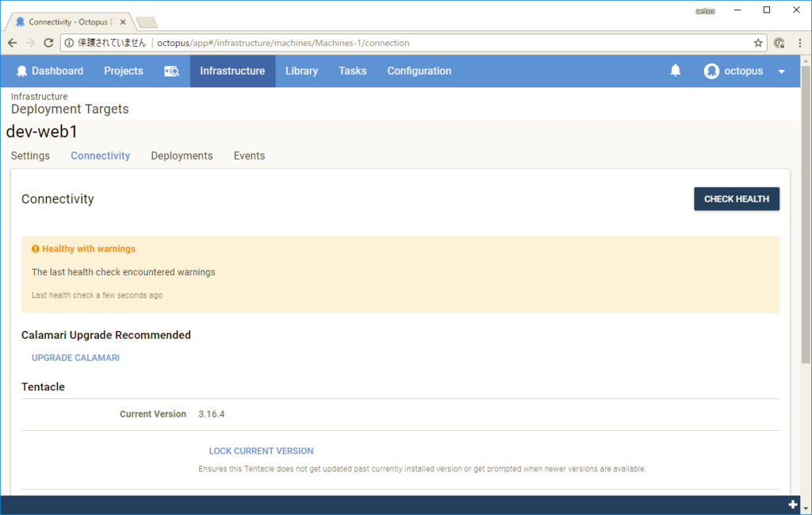This screenshot has width=812, height=515.
Task: Close the Connectivity browser tab
Action: pos(123,21)
